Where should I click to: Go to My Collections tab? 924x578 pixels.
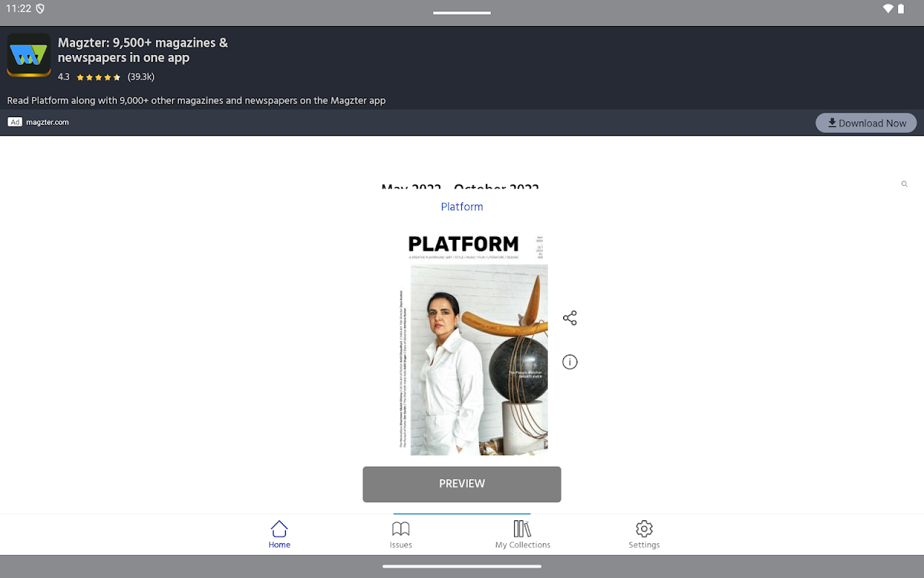click(523, 535)
